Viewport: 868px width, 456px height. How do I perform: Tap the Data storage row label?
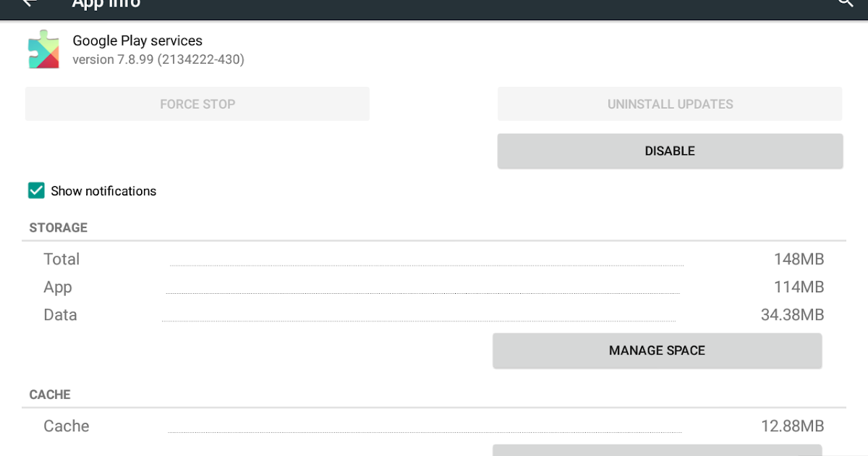pyautogui.click(x=60, y=315)
